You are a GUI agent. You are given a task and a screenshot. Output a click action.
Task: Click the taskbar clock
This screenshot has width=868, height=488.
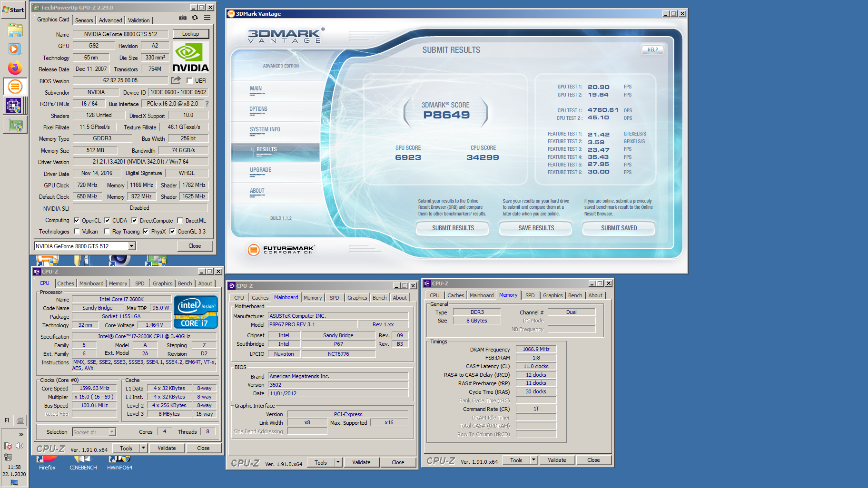point(14,470)
